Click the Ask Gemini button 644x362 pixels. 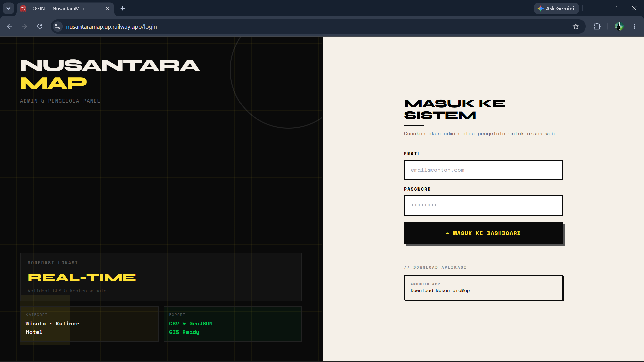pyautogui.click(x=556, y=8)
